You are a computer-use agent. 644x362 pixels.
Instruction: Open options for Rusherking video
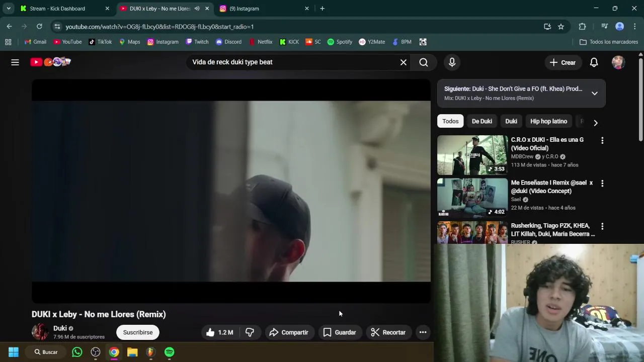point(602,226)
